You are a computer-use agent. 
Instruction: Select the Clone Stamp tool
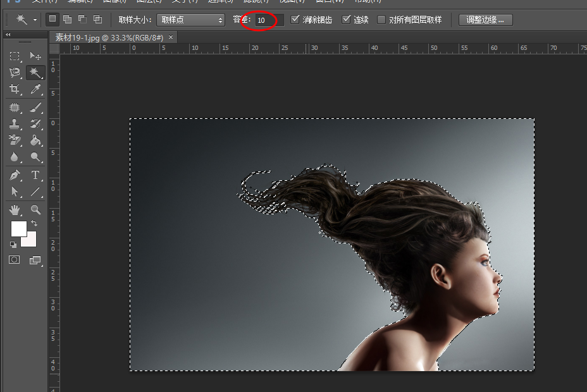tap(15, 124)
